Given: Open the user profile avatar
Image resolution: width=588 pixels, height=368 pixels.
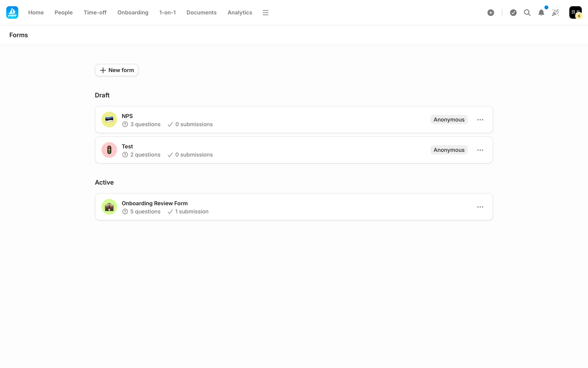Looking at the screenshot, I should tap(575, 13).
